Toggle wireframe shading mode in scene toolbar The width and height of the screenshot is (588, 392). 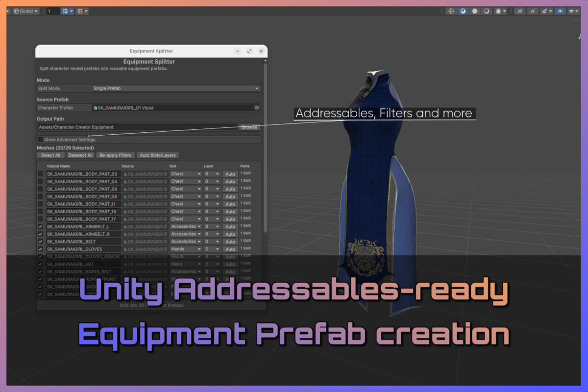[451, 11]
